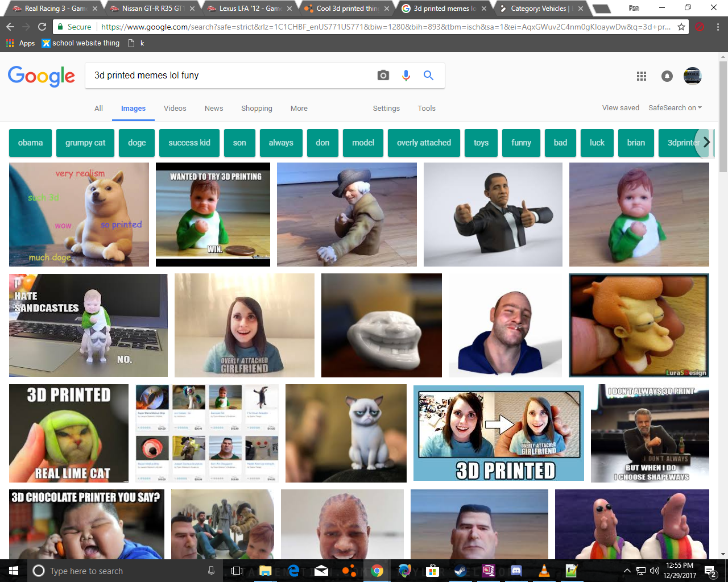The image size is (728, 582).
Task: Click Windows Type here to search box
Action: click(125, 571)
